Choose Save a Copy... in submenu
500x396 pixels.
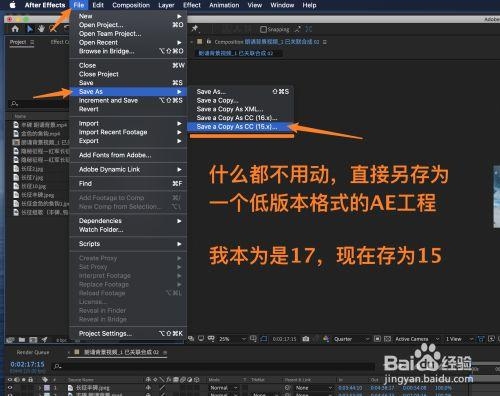click(x=240, y=100)
